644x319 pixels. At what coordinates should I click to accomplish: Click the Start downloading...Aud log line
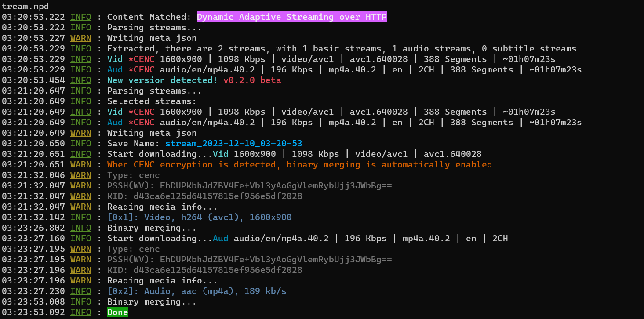tap(307, 239)
